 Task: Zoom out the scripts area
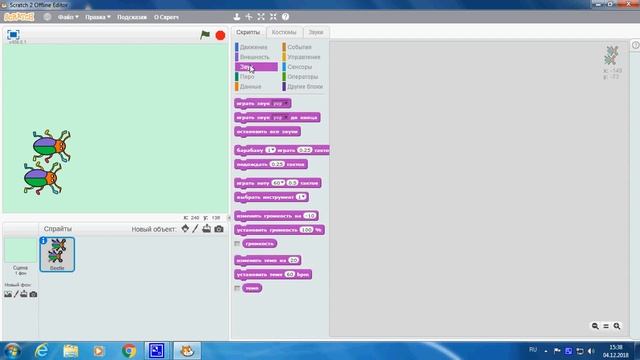click(x=595, y=326)
